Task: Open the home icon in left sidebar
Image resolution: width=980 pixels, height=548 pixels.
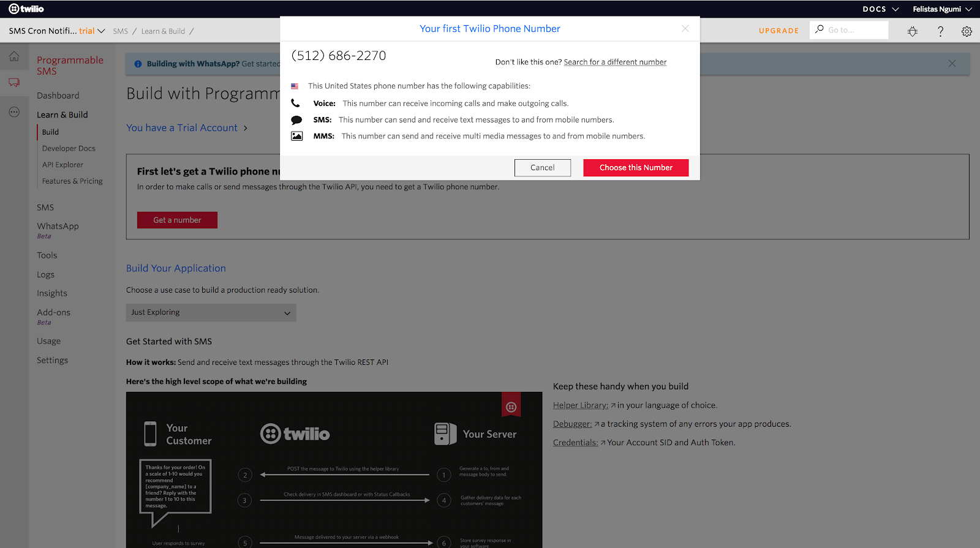Action: pos(14,56)
